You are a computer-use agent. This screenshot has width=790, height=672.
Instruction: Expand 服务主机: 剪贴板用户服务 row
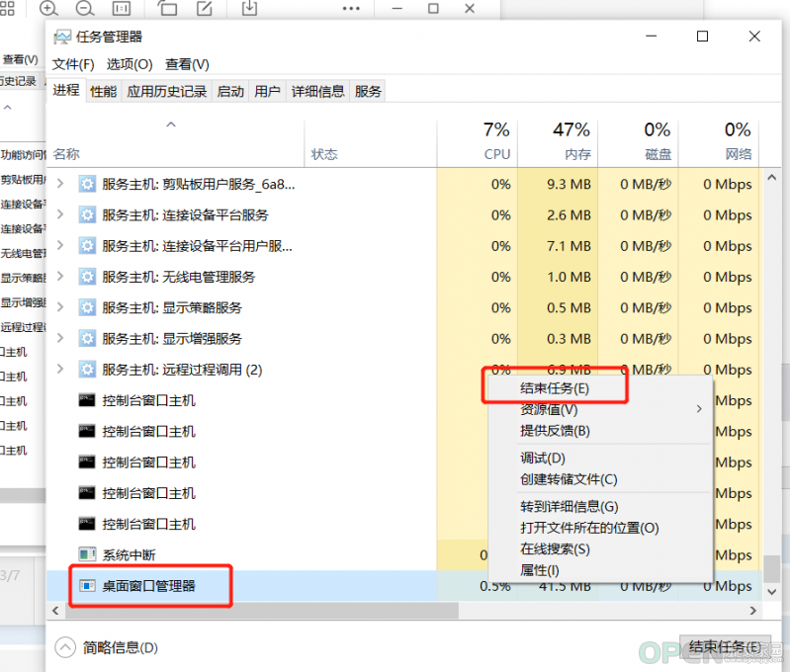coord(60,184)
